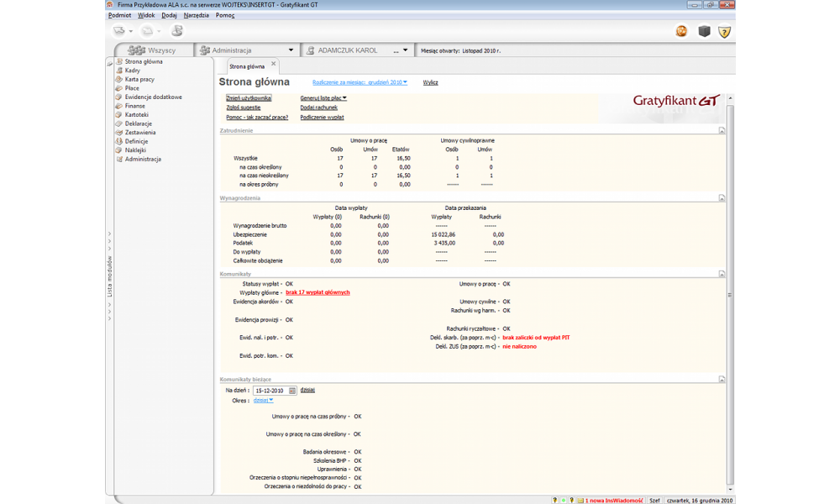Open the Deklaracje module icon
Screen dimensions: 840x504
click(x=119, y=123)
